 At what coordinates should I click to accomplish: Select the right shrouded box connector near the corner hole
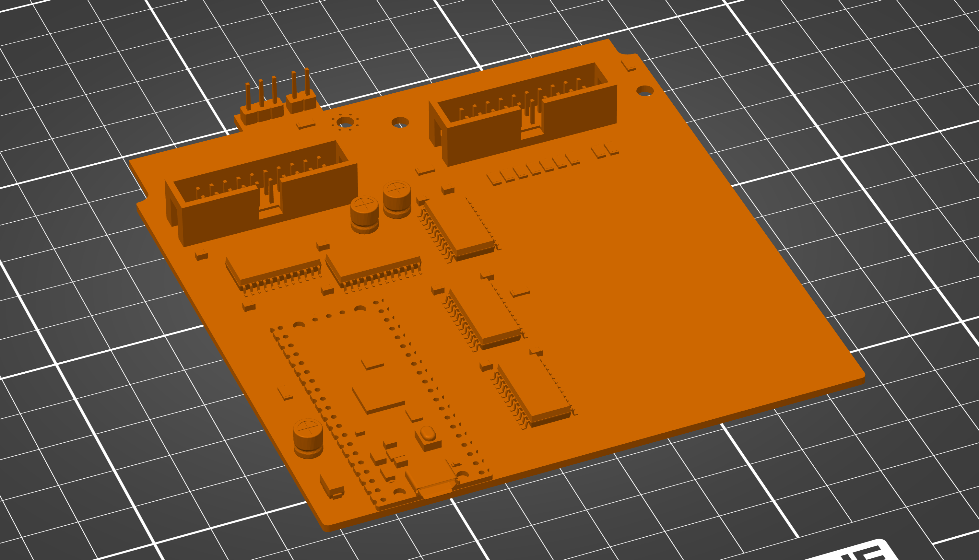[x=523, y=114]
